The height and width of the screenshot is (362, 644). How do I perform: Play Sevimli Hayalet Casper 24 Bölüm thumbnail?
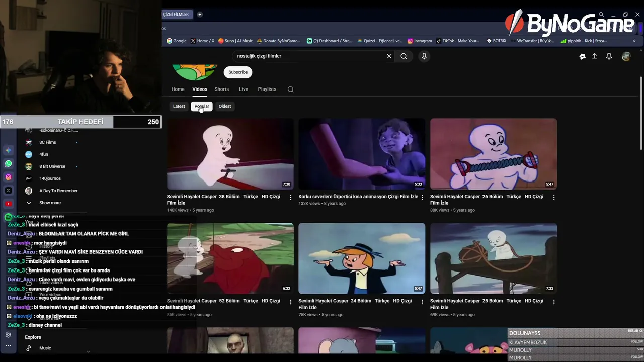point(362,258)
